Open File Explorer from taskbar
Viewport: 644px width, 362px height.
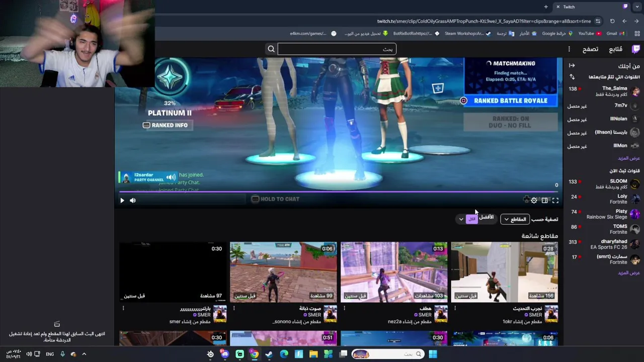click(x=313, y=354)
